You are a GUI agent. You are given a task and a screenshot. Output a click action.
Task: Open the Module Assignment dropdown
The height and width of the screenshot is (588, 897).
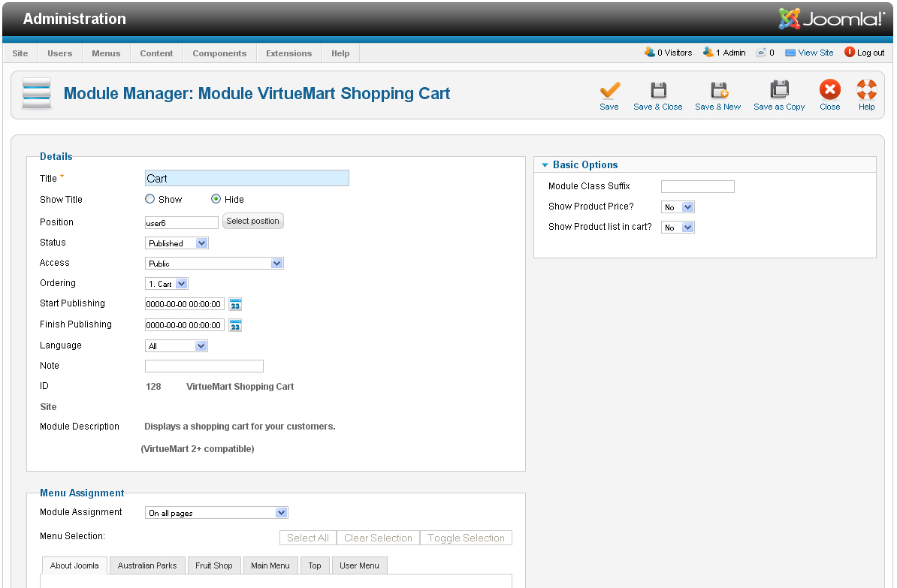216,513
